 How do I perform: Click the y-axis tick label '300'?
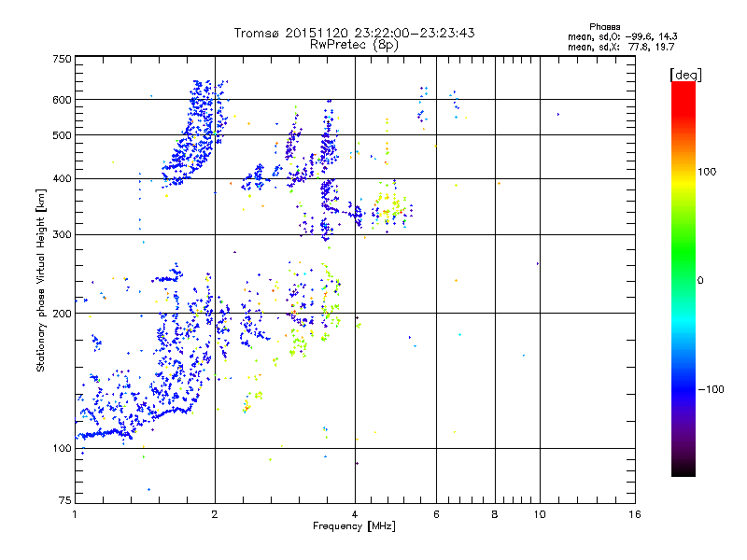(62, 235)
